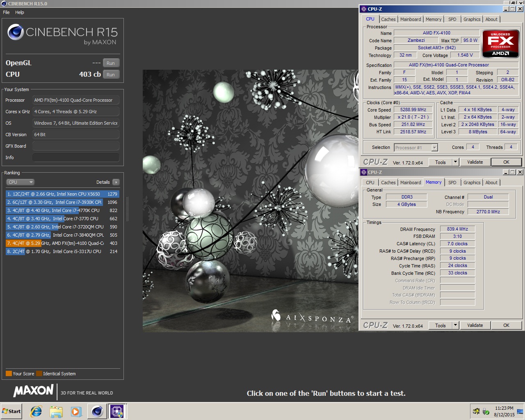Click the Cinebench R15 logo sphere icon
Viewport: 525px width, 420px height.
point(16,32)
